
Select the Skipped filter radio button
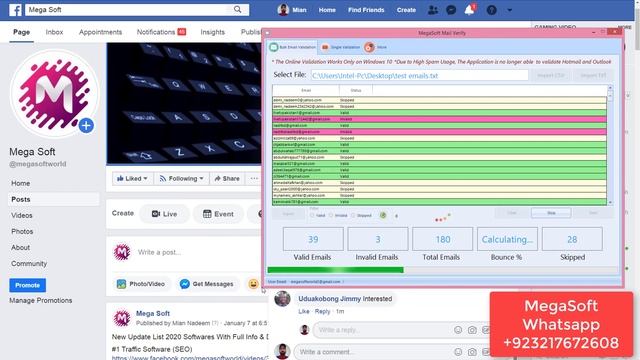pos(353,215)
